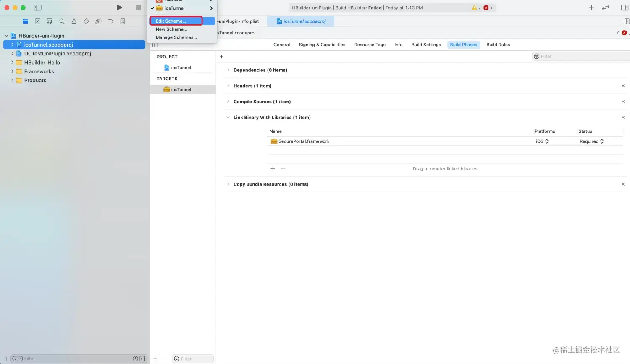This screenshot has height=364, width=630.
Task: Choose Edit Scheme… from the menu
Action: (182, 21)
